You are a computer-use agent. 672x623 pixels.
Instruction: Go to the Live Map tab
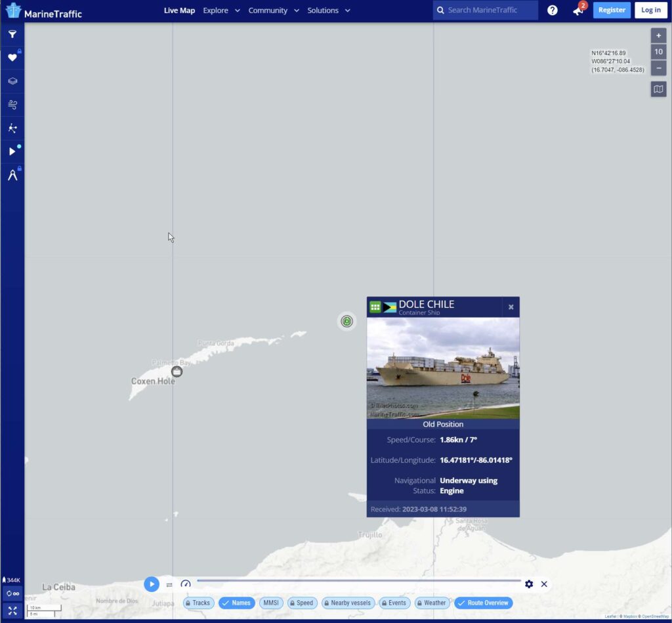179,11
